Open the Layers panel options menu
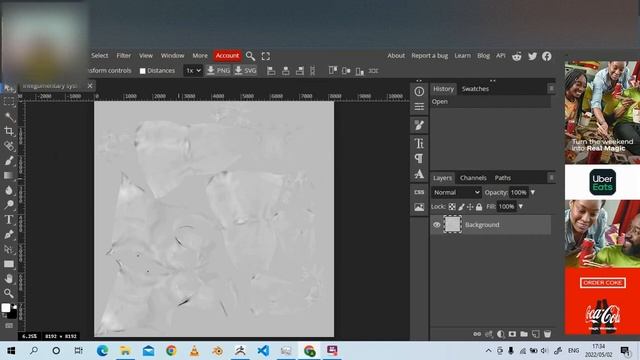The image size is (640, 360). coord(551,178)
